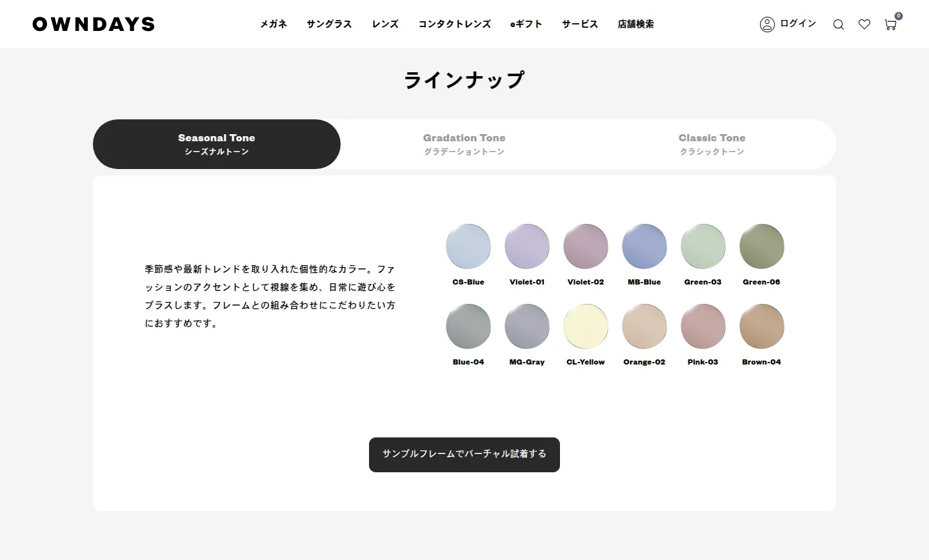Click the virtual try-on button

point(464,454)
